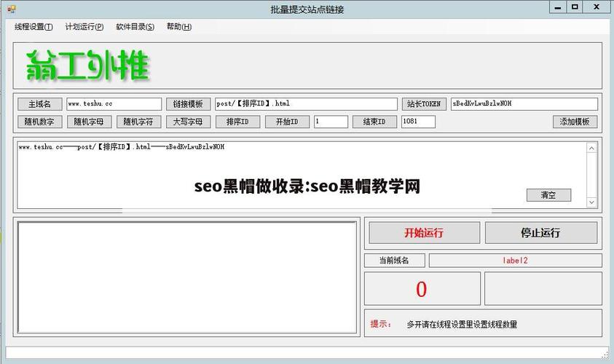
Task: Edit the end ID field showing 1081
Action: click(418, 122)
